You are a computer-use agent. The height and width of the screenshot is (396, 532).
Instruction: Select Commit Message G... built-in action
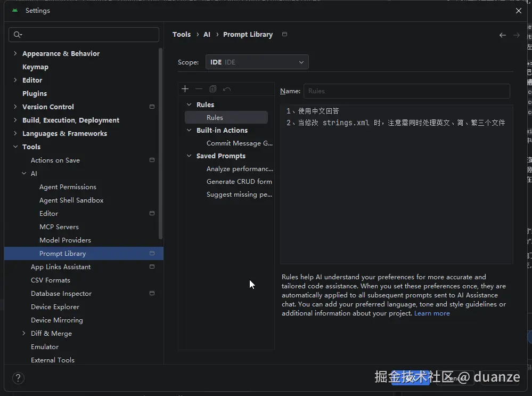pyautogui.click(x=239, y=143)
